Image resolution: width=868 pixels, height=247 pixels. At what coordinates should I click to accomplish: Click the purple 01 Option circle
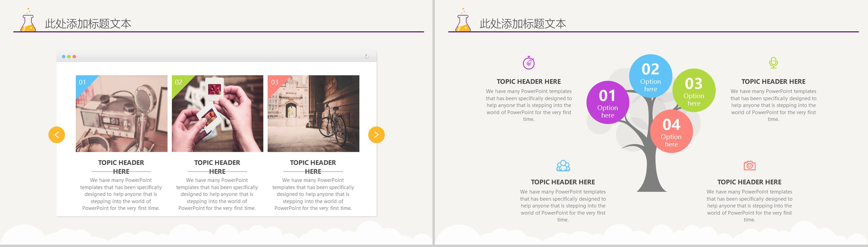[608, 102]
